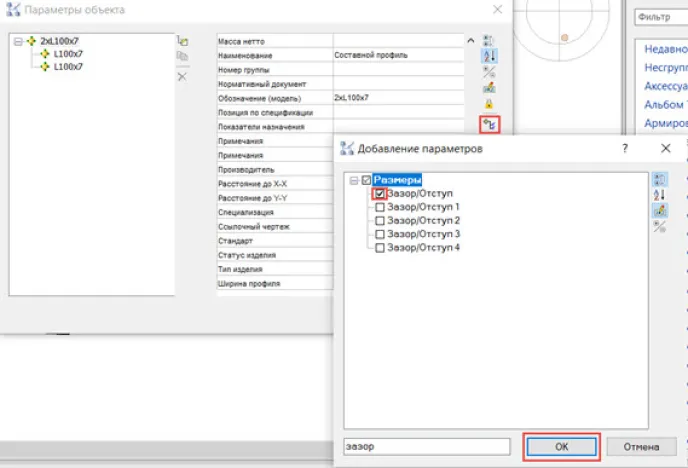The width and height of the screenshot is (688, 468).
Task: Tick the Зазор/Отступ 3 checkbox
Action: pos(380,234)
